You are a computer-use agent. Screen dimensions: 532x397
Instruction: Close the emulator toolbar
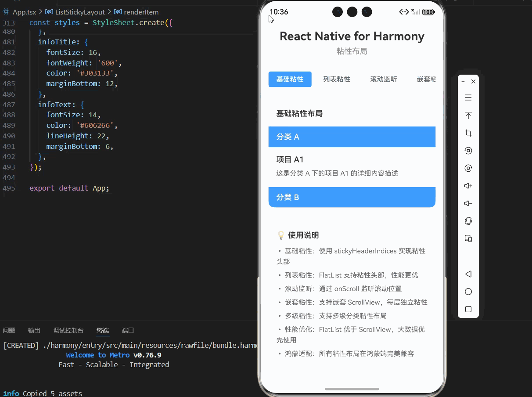473,82
